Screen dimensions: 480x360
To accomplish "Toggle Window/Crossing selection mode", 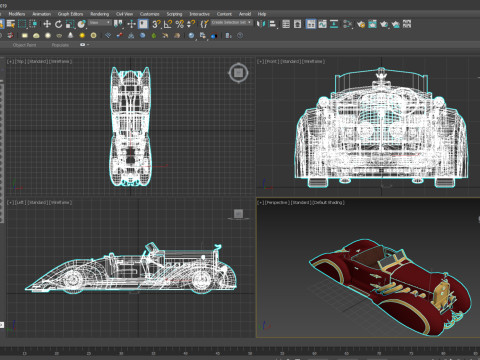I will (33, 24).
